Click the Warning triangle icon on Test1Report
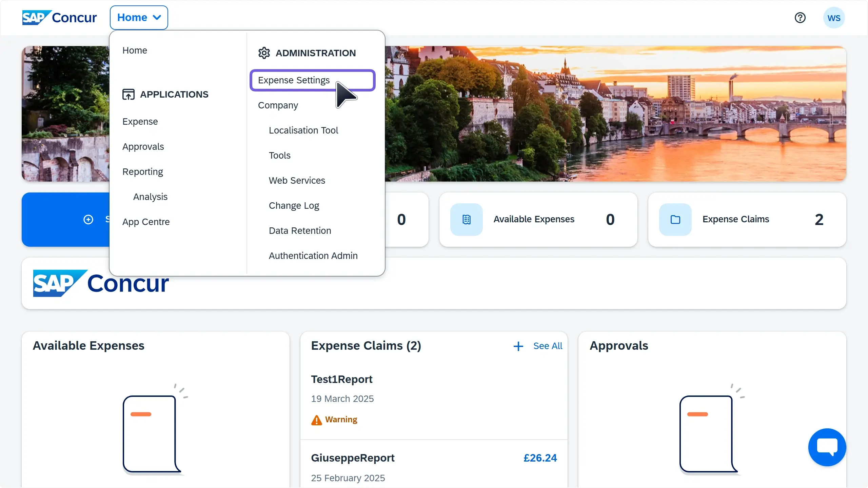 pos(316,420)
